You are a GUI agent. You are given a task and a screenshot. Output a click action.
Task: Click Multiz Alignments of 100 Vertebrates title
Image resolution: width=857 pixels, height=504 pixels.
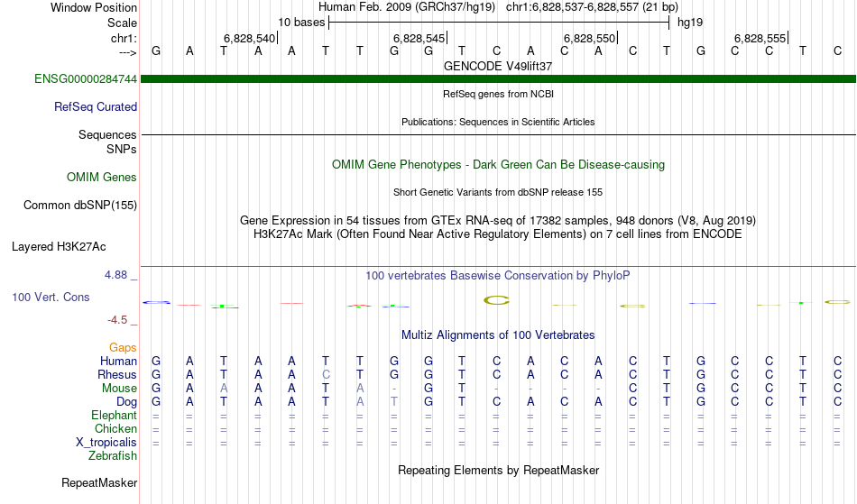[498, 335]
